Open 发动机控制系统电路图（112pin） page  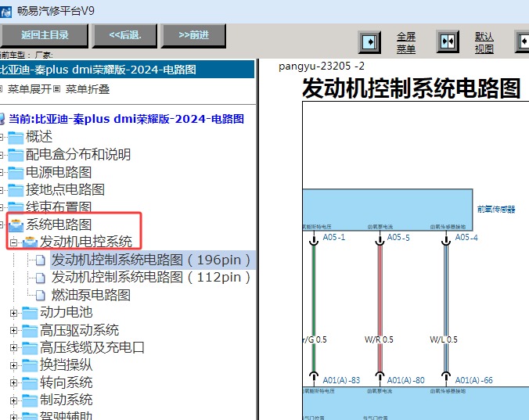click(151, 277)
